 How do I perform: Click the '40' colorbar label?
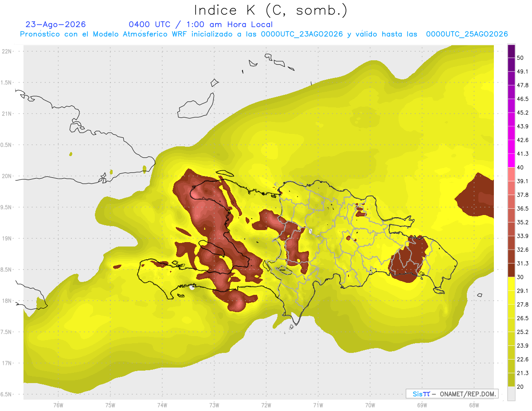pos(520,168)
